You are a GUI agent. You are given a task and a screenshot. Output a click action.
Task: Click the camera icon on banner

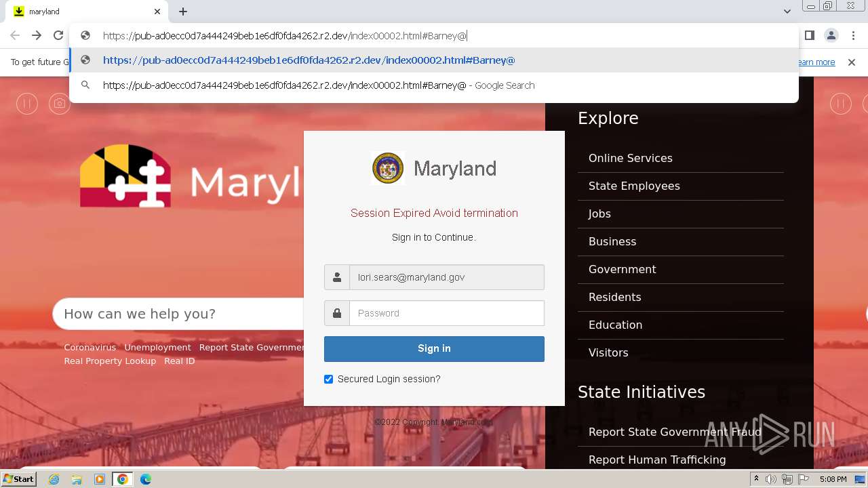pos(60,104)
